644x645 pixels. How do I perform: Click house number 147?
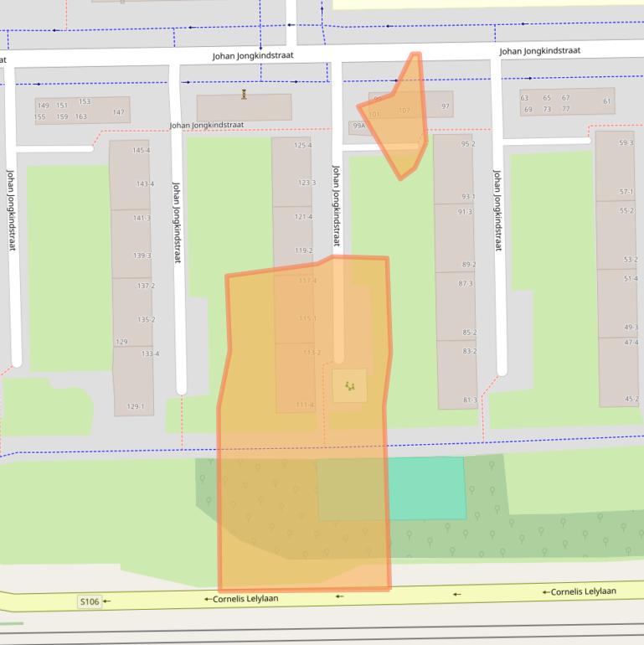point(118,112)
